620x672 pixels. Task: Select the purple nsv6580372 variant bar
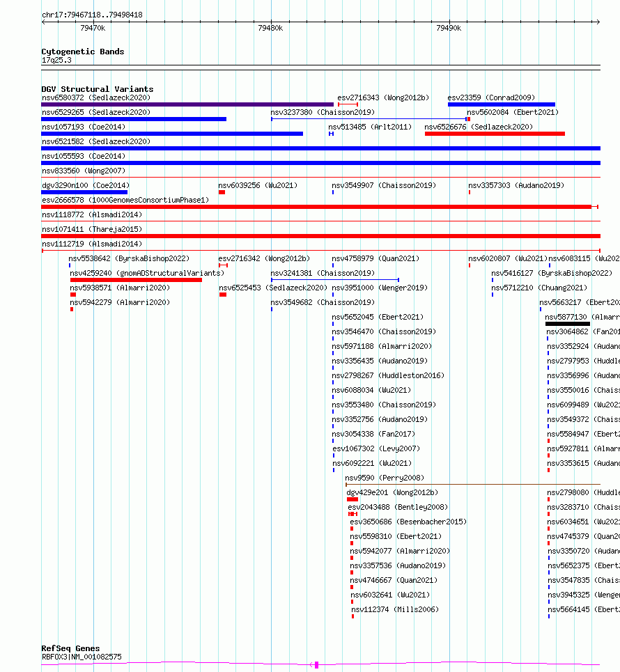[187, 104]
